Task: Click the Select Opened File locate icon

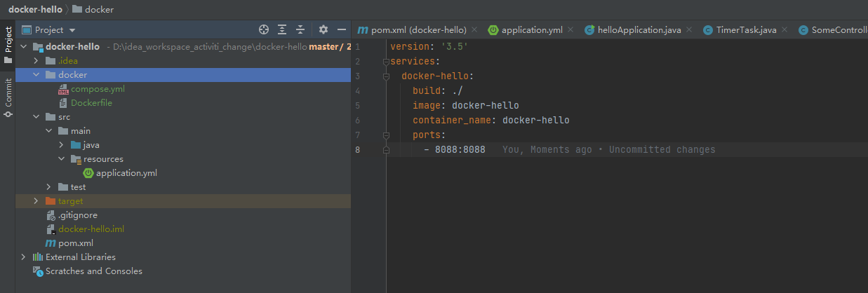Action: click(264, 29)
